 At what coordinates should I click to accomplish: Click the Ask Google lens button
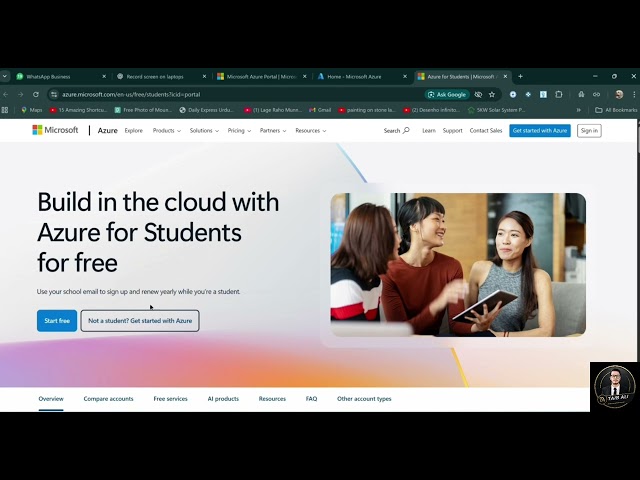447,94
